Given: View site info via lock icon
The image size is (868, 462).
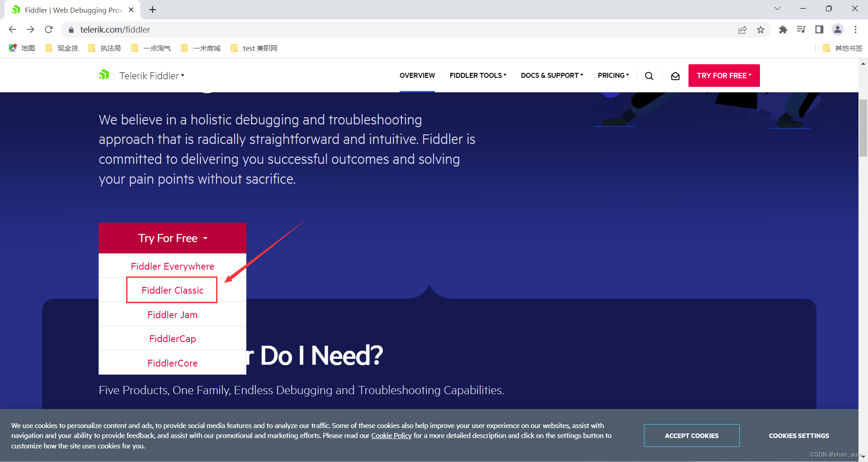Looking at the screenshot, I should (71, 30).
